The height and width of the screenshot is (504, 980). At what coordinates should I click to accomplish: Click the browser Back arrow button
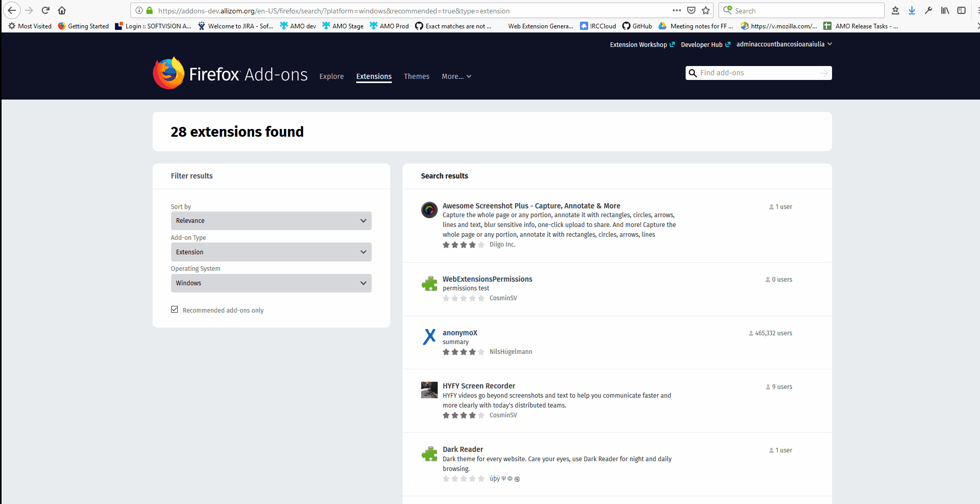pyautogui.click(x=11, y=10)
